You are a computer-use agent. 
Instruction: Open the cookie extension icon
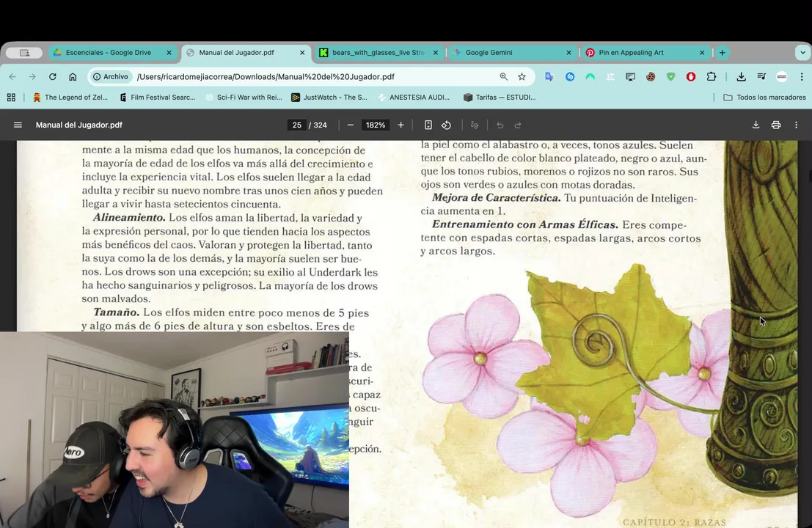coord(651,76)
